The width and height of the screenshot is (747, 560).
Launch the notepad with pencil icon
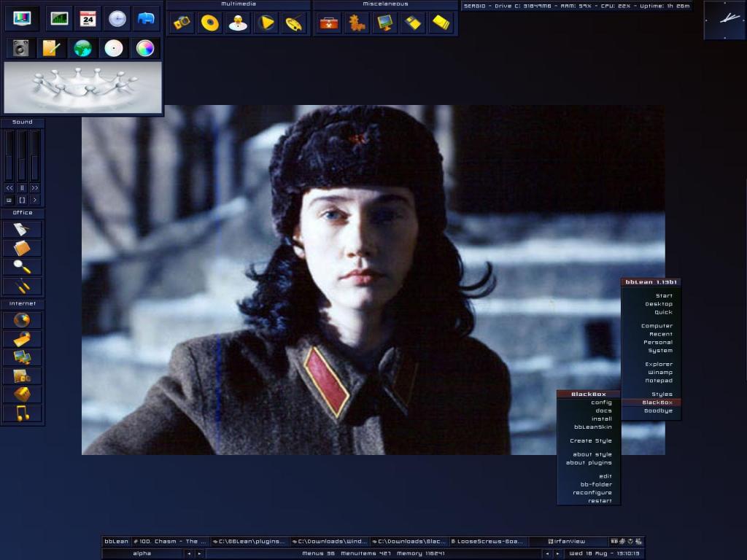coord(51,48)
